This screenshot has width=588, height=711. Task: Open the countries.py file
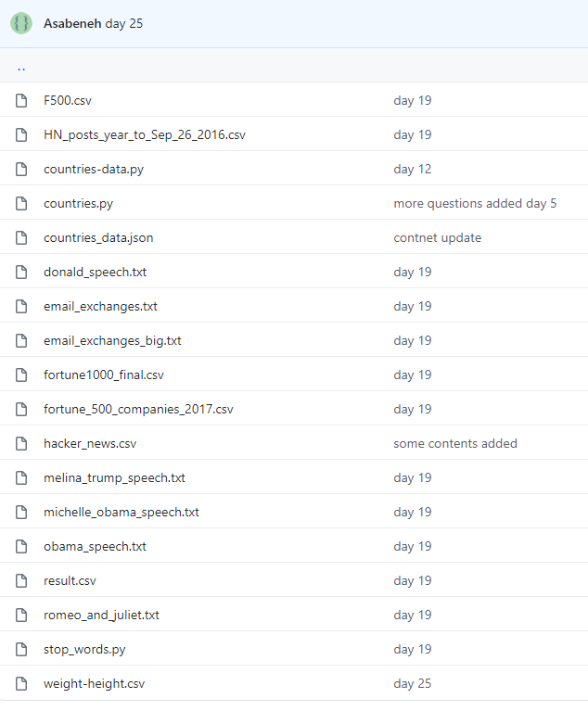[78, 203]
